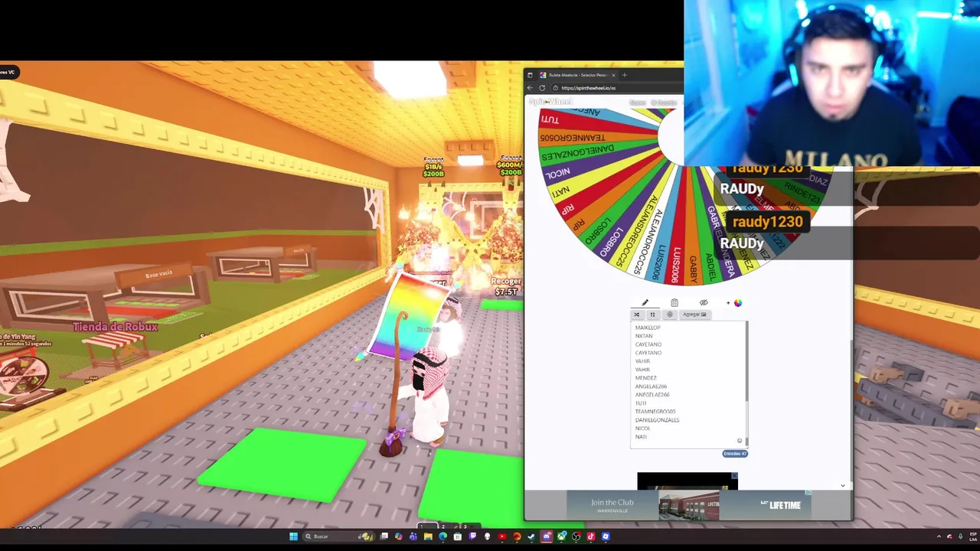Toggle the hide entries eye icon
The width and height of the screenshot is (980, 551).
[704, 302]
